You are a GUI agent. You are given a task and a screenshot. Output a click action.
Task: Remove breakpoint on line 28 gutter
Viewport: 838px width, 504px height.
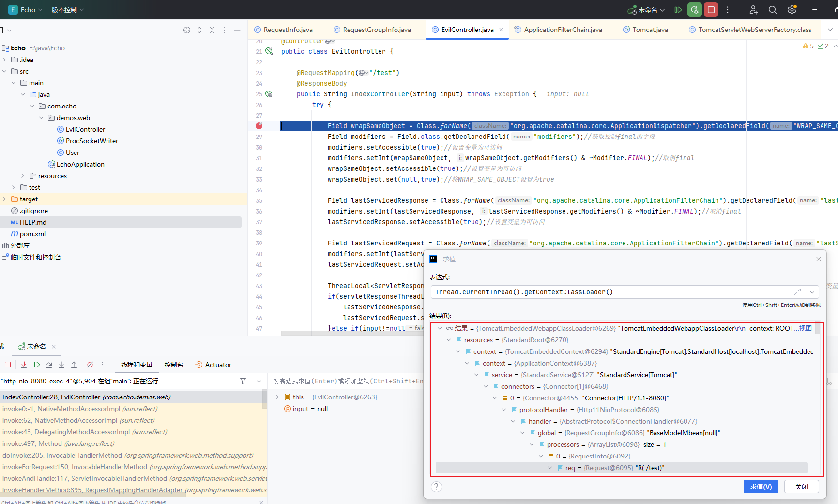(259, 126)
